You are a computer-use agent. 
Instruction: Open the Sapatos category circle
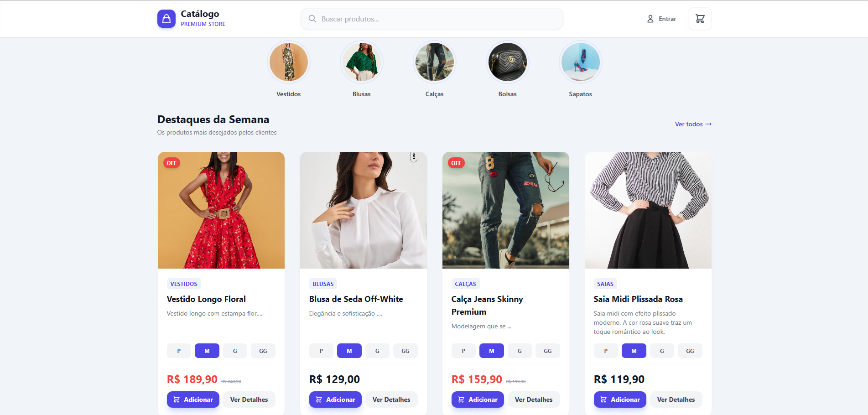pos(580,62)
